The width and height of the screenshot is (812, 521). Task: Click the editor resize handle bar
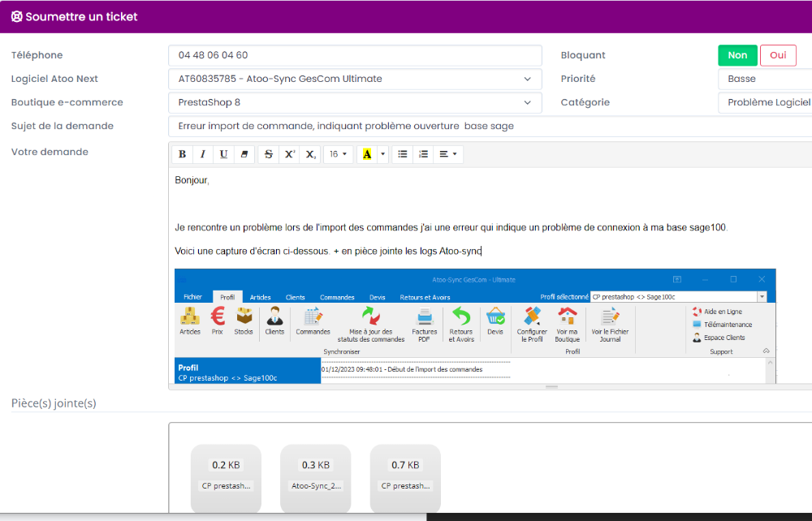tap(551, 386)
